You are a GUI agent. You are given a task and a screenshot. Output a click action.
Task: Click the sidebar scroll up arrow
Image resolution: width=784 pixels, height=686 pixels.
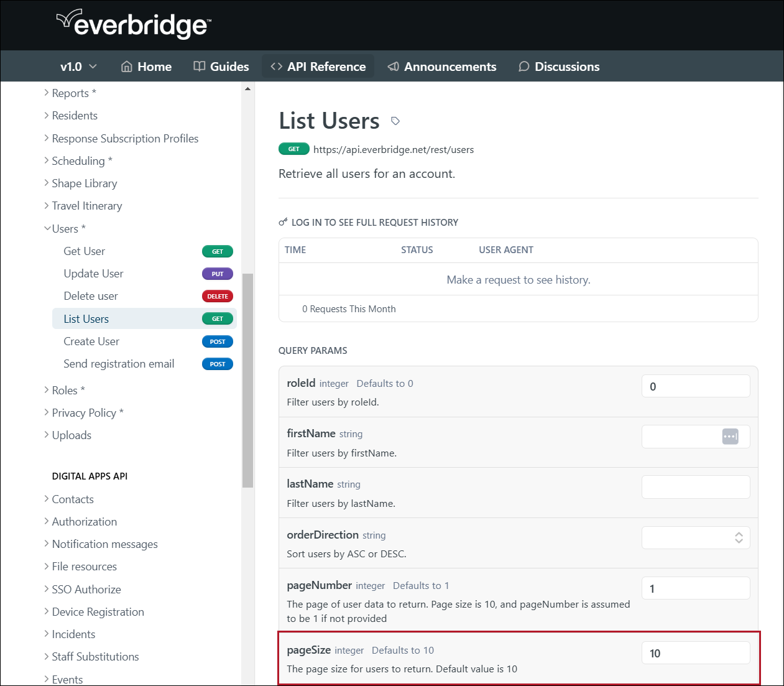[x=247, y=89]
